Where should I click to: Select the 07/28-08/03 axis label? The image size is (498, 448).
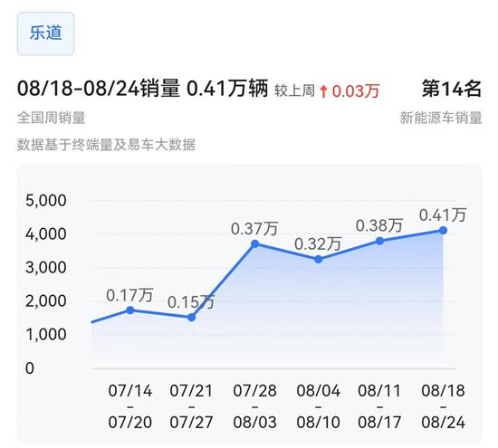click(x=254, y=406)
